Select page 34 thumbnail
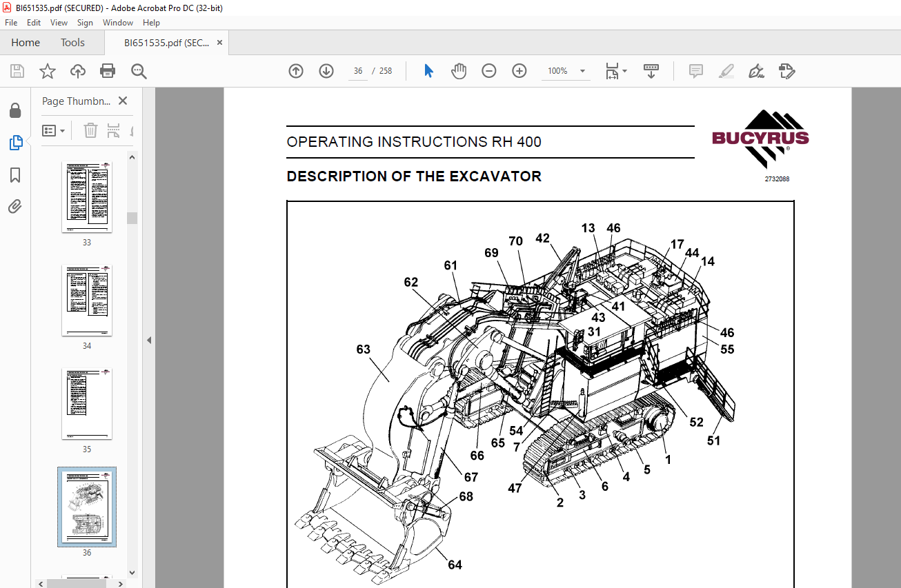 [x=87, y=301]
